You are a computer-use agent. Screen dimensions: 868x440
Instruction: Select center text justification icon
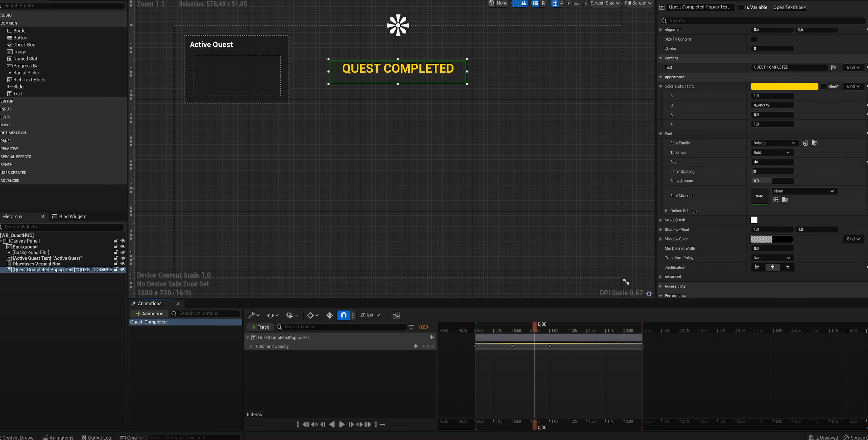[772, 267]
